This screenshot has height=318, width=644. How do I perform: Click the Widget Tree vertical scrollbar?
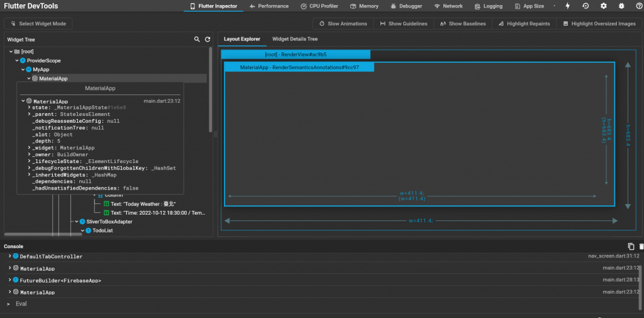pyautogui.click(x=210, y=89)
